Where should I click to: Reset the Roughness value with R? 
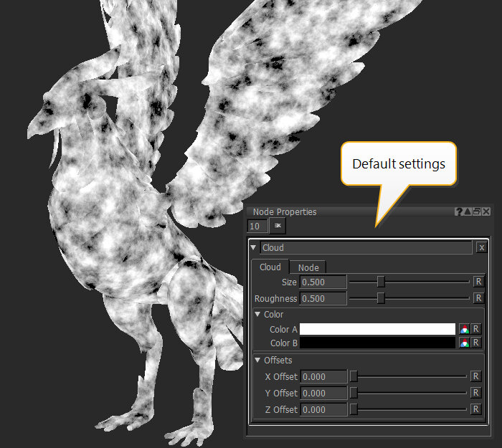pyautogui.click(x=478, y=298)
